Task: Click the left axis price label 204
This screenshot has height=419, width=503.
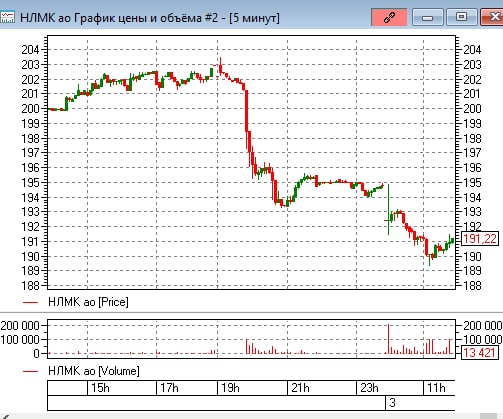Action: tap(30, 50)
